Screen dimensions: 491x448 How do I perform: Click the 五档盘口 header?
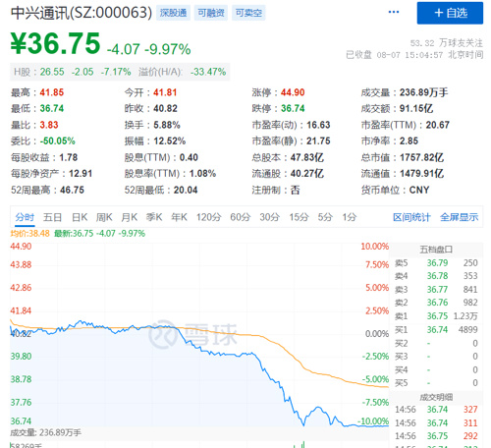[436, 250]
